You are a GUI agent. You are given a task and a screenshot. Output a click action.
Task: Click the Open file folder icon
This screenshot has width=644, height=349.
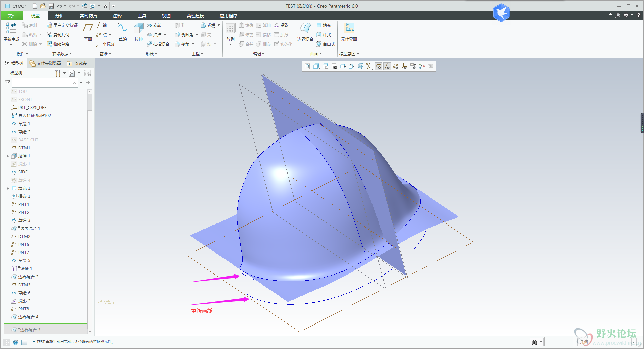43,6
